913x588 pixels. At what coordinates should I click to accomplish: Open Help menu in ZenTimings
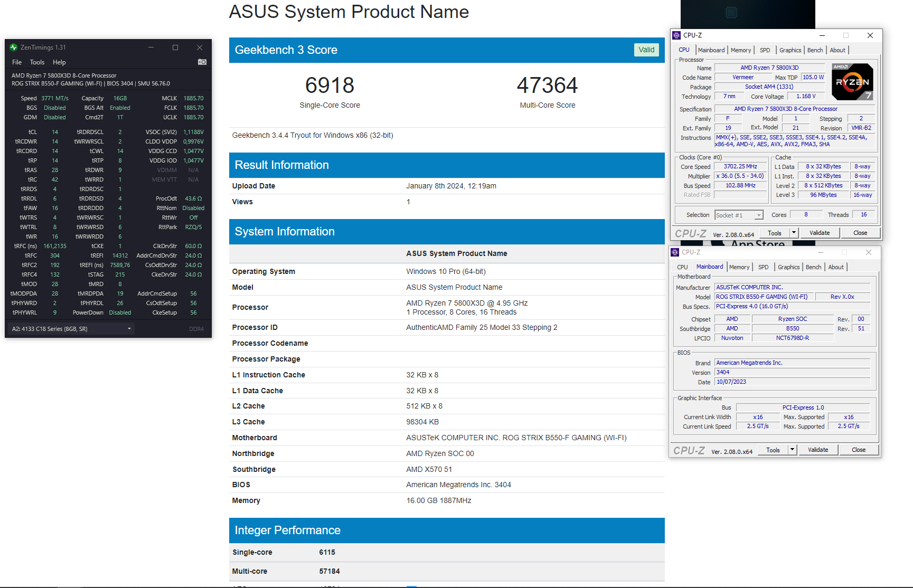(x=59, y=62)
